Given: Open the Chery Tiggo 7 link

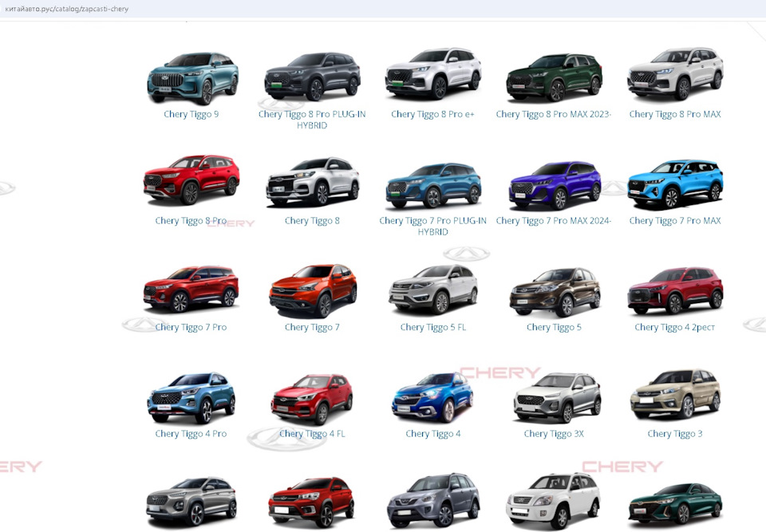Looking at the screenshot, I should (x=312, y=327).
